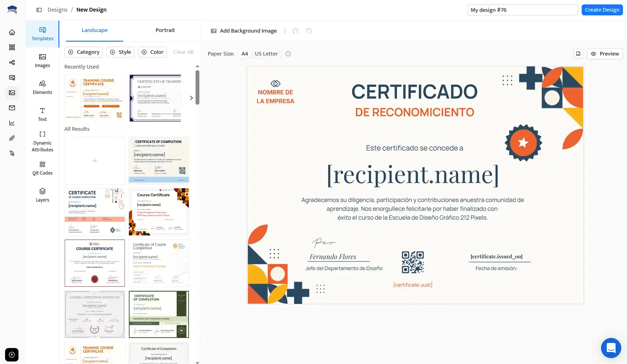Expand the Category filter
Viewport: 627px width, 364px height.
84,52
